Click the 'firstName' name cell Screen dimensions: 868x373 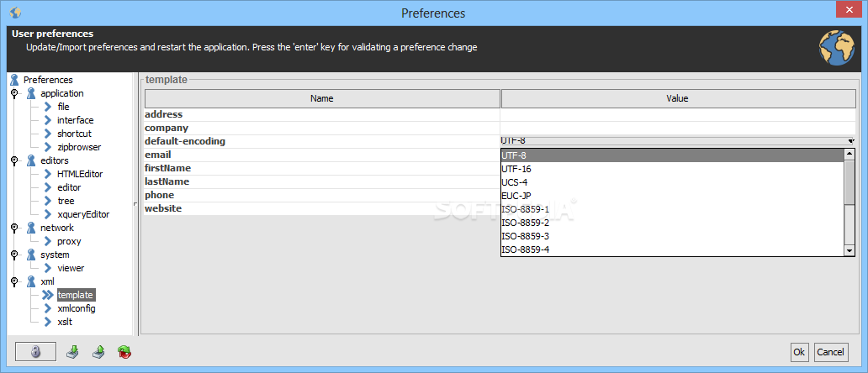(x=321, y=169)
